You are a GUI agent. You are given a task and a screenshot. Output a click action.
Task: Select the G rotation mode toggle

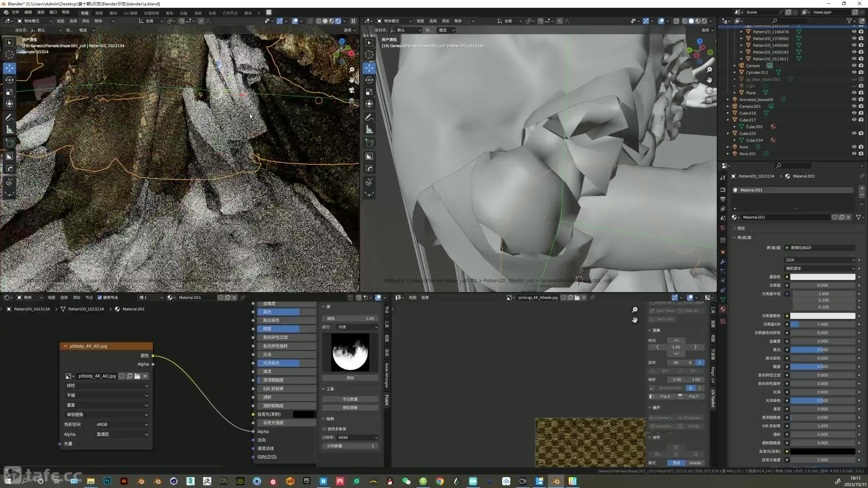click(690, 363)
